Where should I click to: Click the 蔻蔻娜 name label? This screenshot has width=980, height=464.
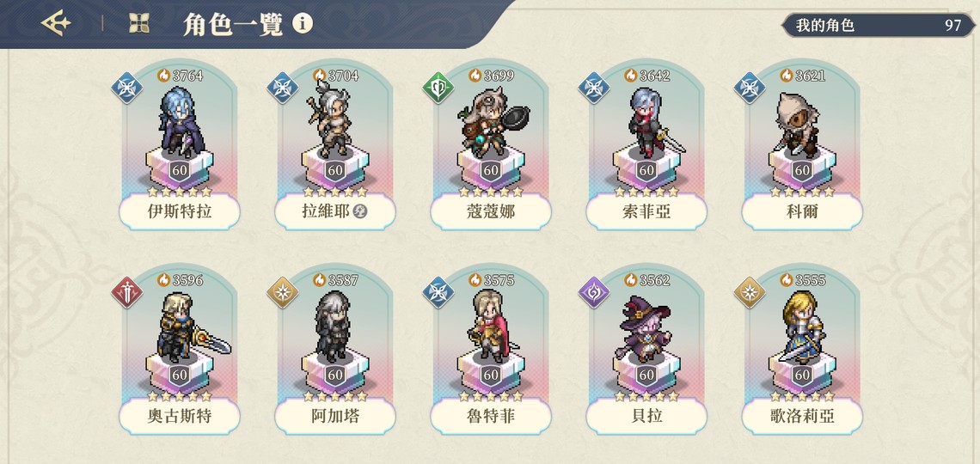click(x=491, y=211)
